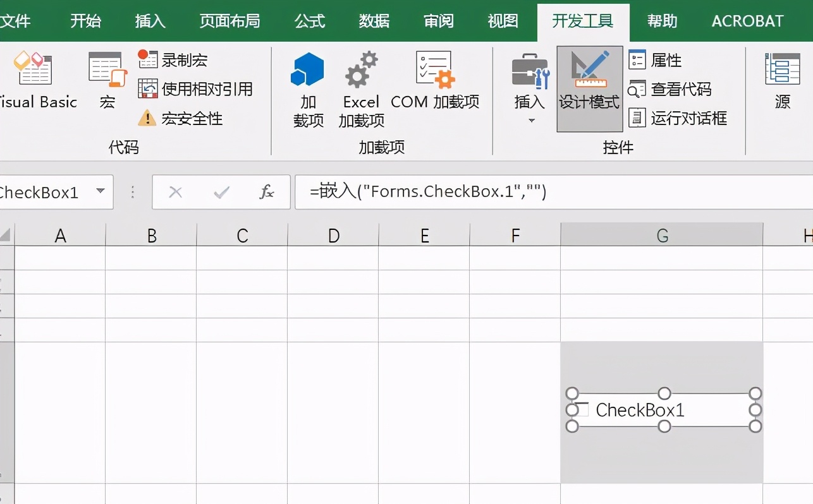Toggle 使用相对引用 for macro recording

click(199, 88)
